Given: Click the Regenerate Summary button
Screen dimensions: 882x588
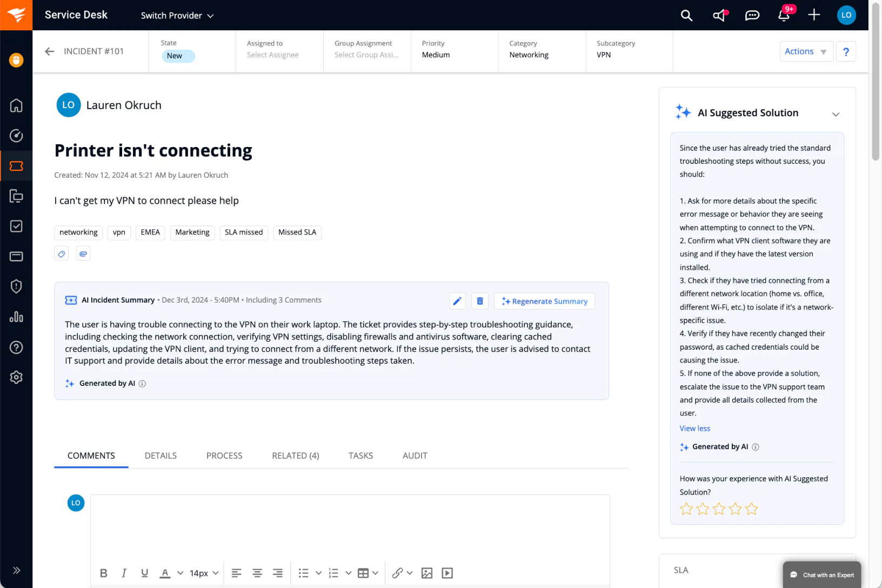Looking at the screenshot, I should point(544,301).
